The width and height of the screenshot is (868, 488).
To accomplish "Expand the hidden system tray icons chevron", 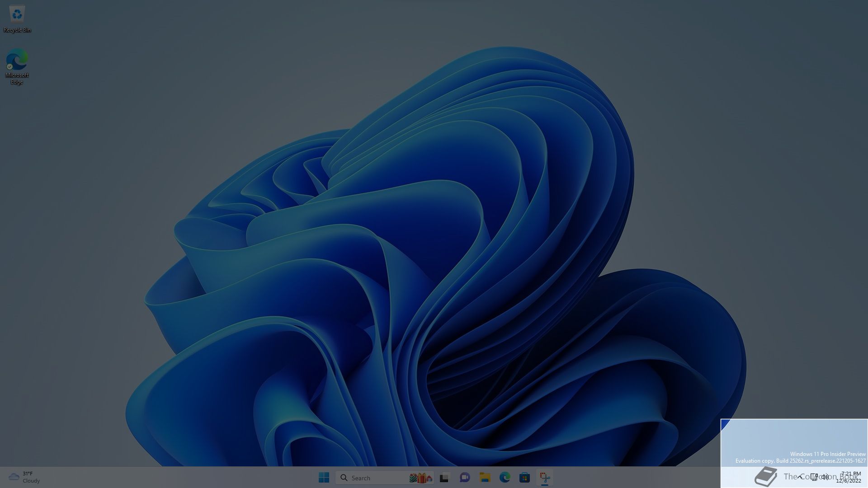I will point(800,477).
